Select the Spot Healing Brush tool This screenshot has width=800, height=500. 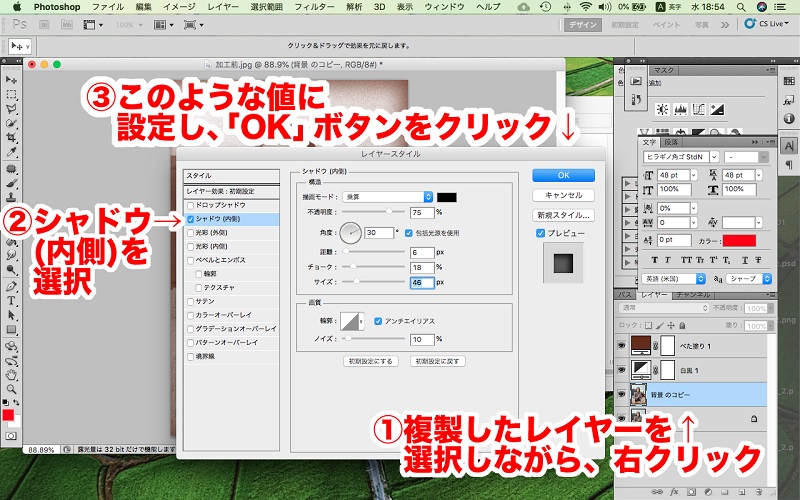point(11,169)
